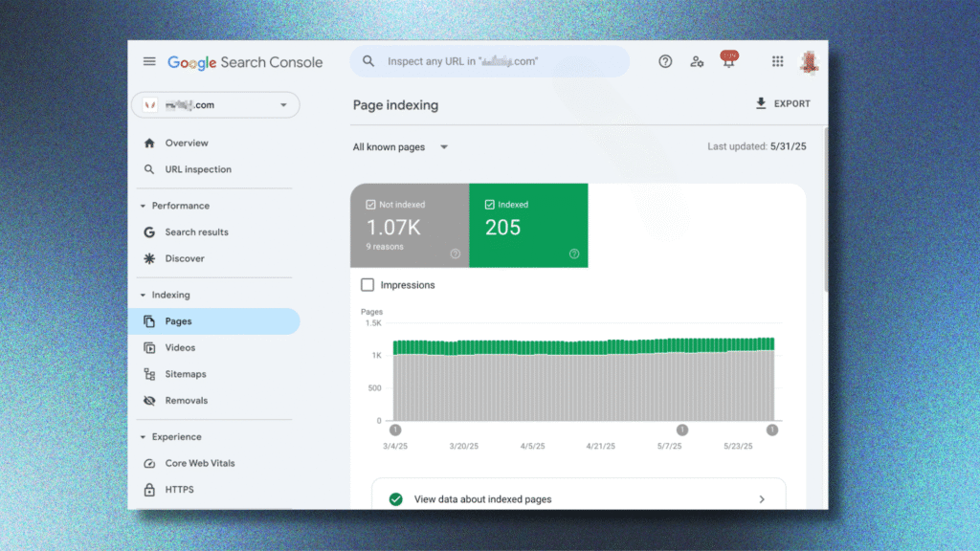Enable the Impressions checkbox
The width and height of the screenshot is (980, 551).
tap(367, 285)
